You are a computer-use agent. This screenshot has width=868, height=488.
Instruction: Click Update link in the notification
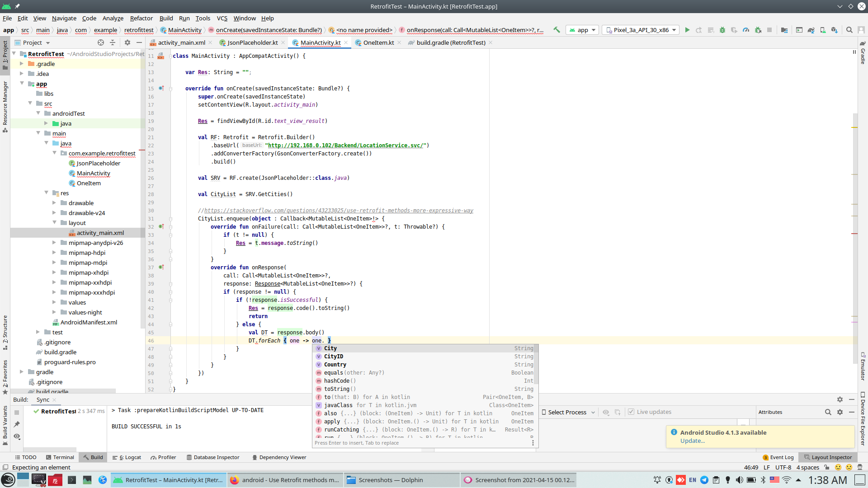tap(692, 441)
